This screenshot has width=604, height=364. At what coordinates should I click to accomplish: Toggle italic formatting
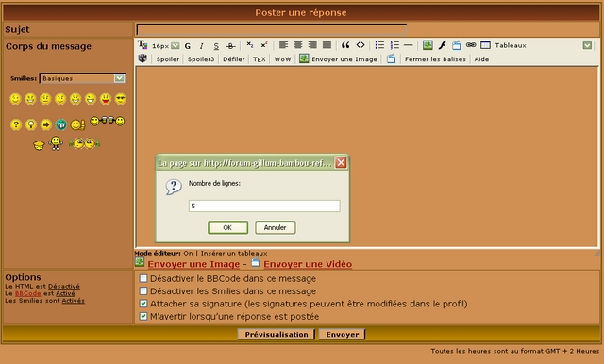pos(201,46)
